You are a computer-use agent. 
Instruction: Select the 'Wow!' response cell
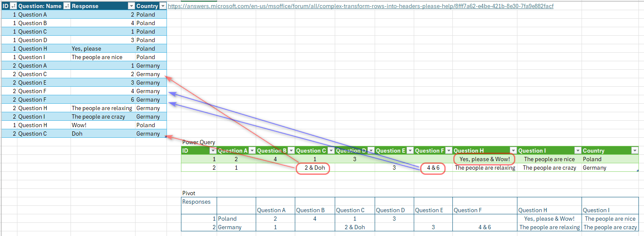pos(79,125)
